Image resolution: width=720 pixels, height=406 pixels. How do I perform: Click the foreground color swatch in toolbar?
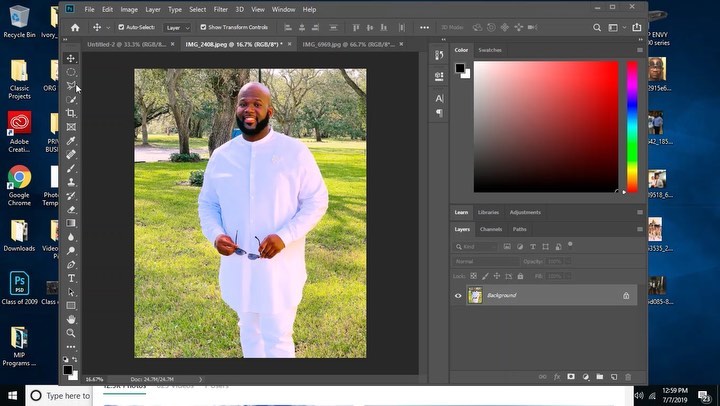68,369
